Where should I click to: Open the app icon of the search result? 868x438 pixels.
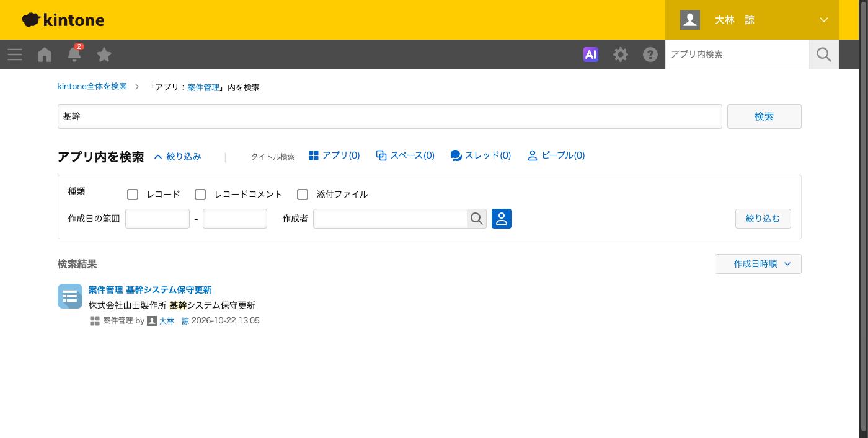[x=70, y=296]
